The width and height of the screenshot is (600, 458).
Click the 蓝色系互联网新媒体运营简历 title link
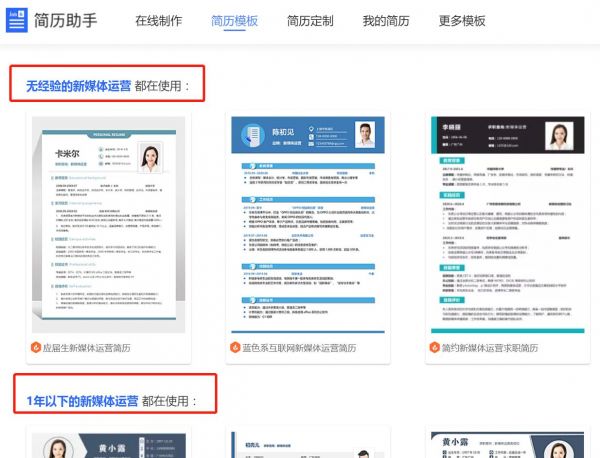(299, 348)
